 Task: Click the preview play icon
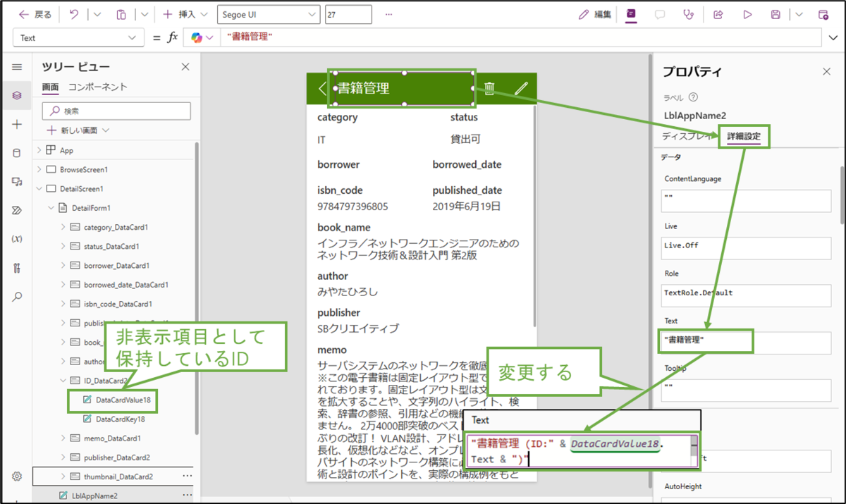click(747, 14)
